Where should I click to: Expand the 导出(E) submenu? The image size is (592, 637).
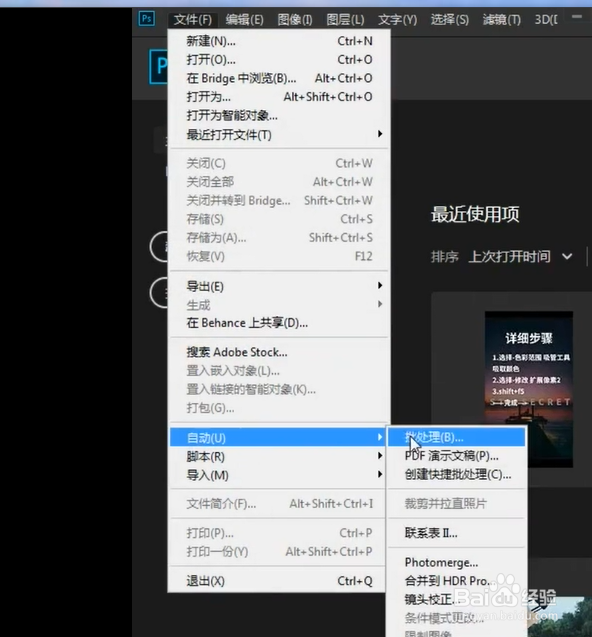pyautogui.click(x=279, y=286)
